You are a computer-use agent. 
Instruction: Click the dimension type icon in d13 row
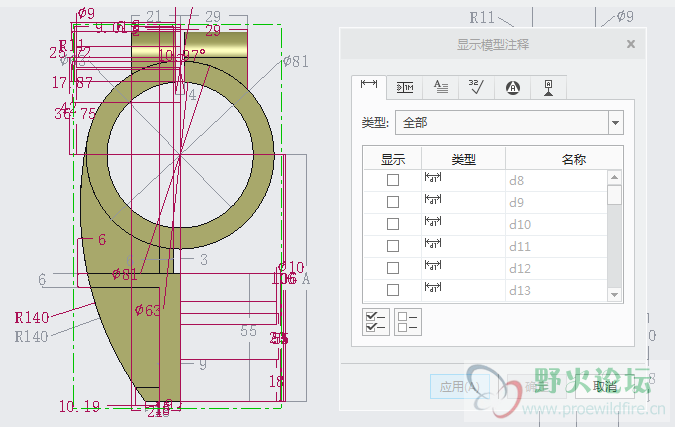coord(433,287)
